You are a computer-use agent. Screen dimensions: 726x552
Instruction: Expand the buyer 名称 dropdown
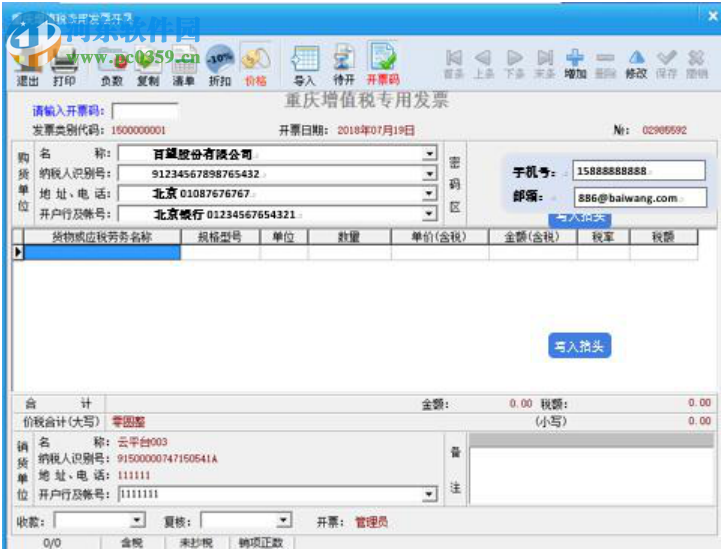coord(430,153)
